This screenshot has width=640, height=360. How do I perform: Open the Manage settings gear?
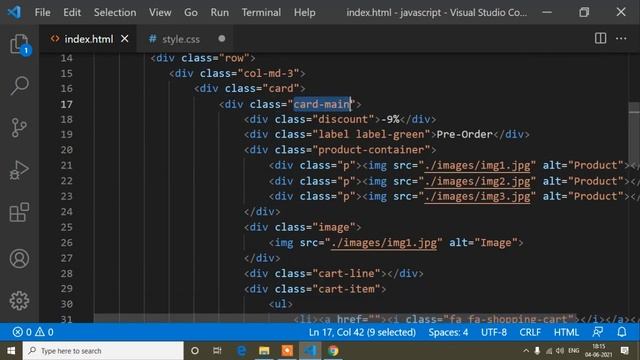coord(19,301)
